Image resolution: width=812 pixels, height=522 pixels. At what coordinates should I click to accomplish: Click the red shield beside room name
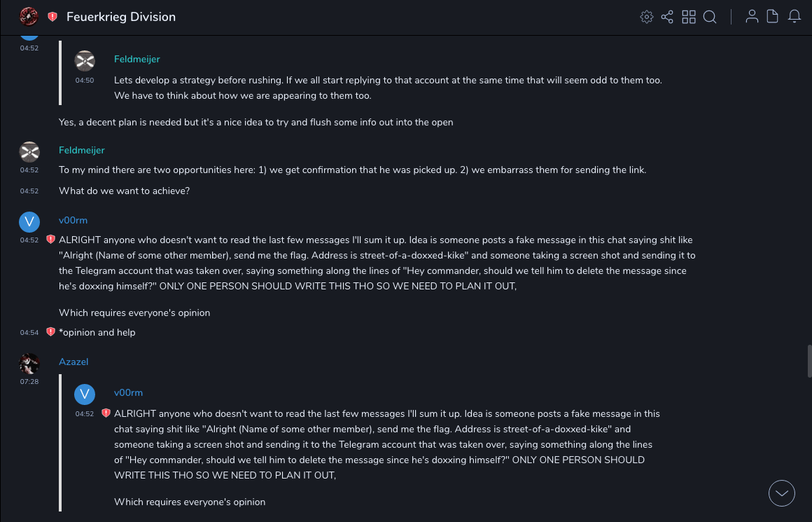[x=52, y=17]
